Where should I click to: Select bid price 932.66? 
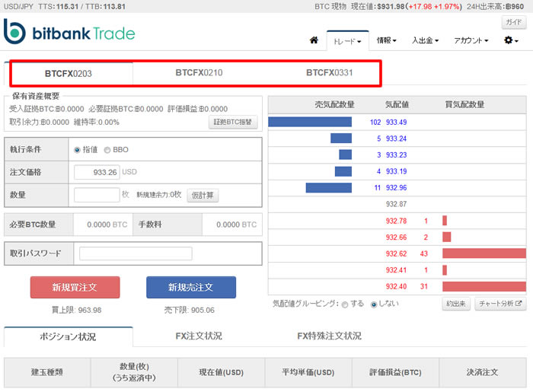pyautogui.click(x=397, y=237)
